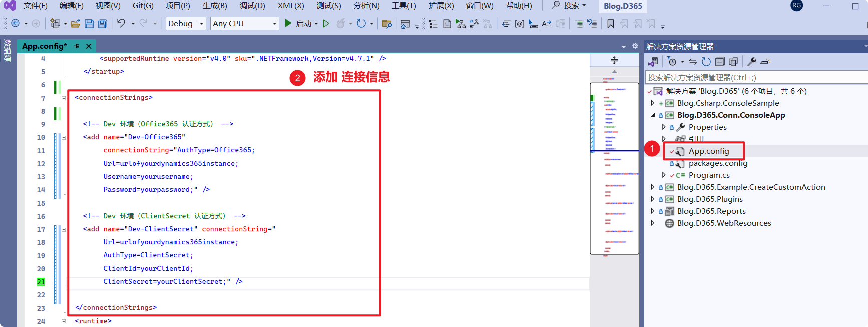
Task: Select the Blog.D365.WebResources project
Action: (x=724, y=223)
